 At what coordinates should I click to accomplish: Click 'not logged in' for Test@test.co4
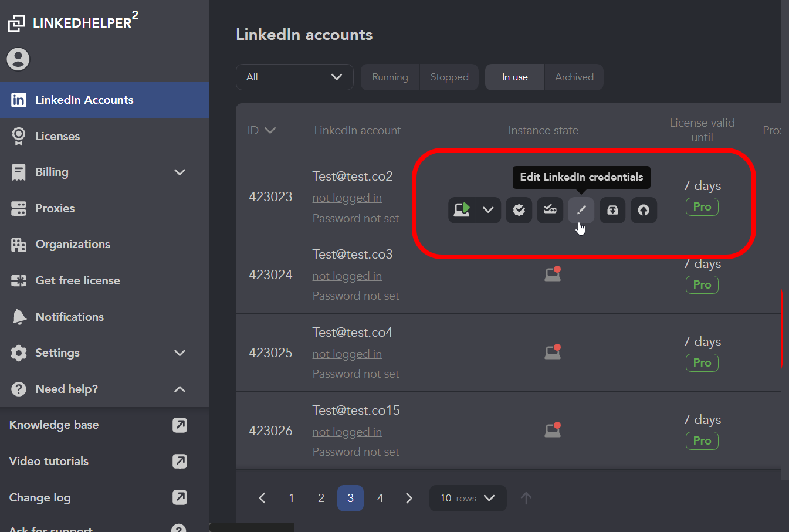pos(347,354)
